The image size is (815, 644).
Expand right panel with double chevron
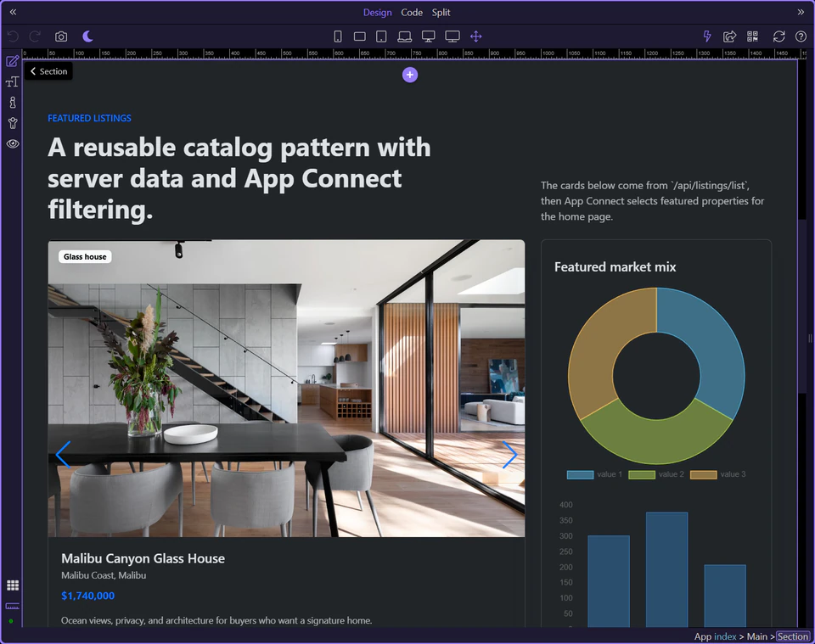point(801,12)
